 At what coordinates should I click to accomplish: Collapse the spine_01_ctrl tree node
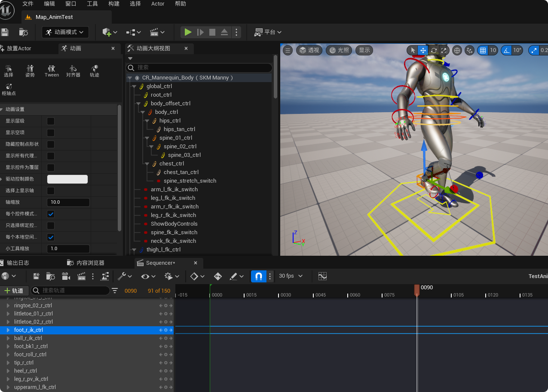tap(147, 138)
